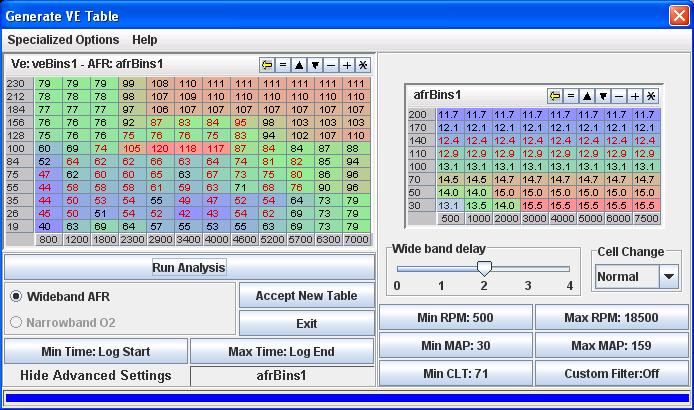Screen dimensions: 694x410
Task: Open the Specialized Options menu
Action: click(x=63, y=40)
